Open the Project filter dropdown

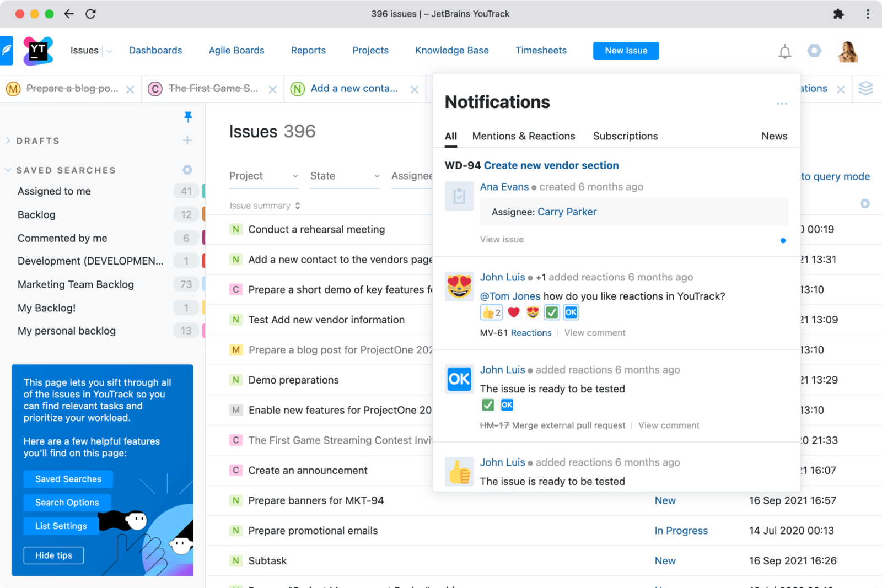(x=263, y=176)
